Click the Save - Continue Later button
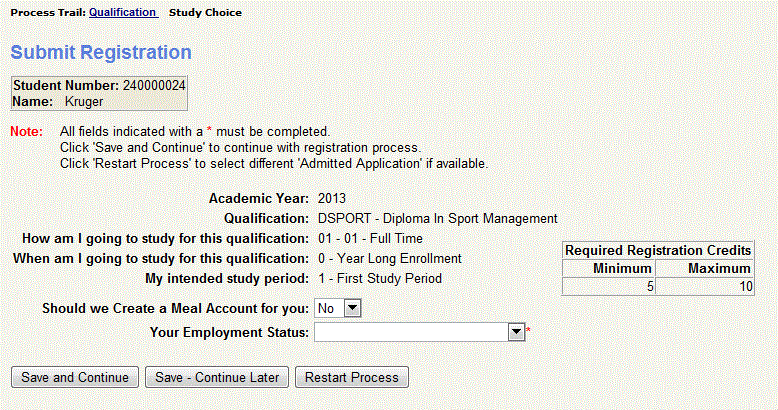Screen dimensions: 778x410 click(x=217, y=377)
